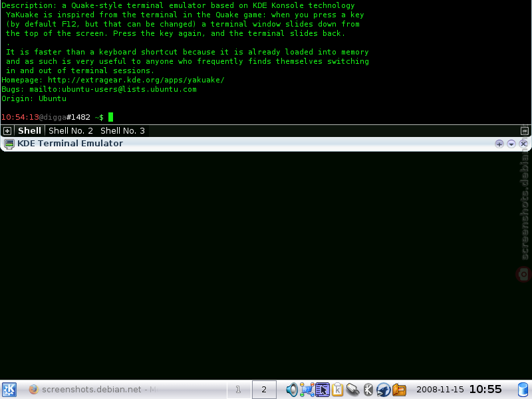532x399 pixels.
Task: Open the Yakuake menu with the down-arrow button
Action: coord(511,144)
